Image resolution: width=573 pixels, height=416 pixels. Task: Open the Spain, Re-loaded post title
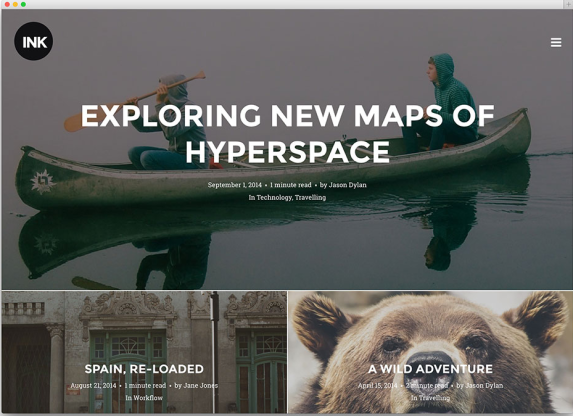pyautogui.click(x=144, y=369)
